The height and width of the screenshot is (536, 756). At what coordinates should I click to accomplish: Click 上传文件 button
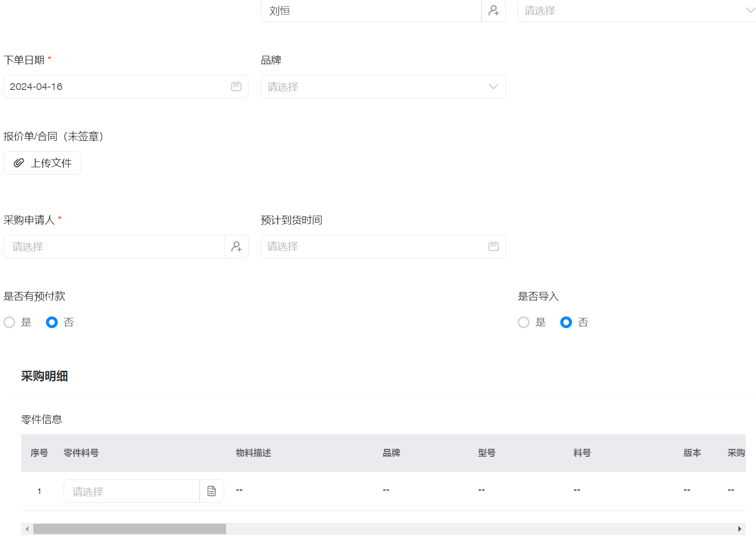(x=42, y=163)
